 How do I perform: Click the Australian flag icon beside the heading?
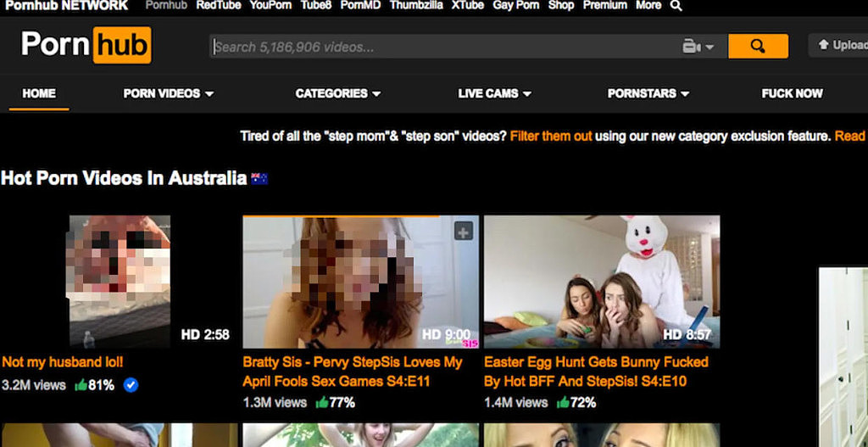(259, 178)
